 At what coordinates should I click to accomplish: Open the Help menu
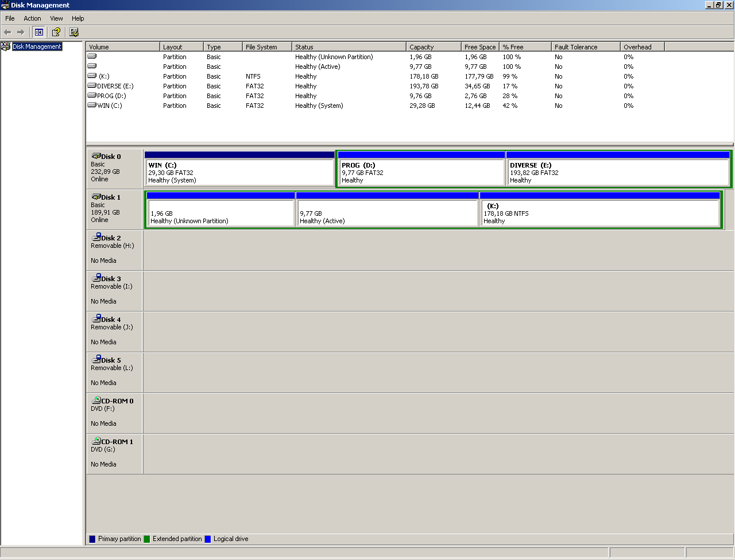point(78,18)
